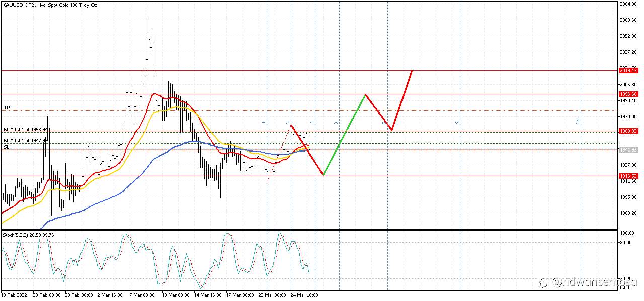Select the green upward projection trend line
This screenshot has width=644, height=301.
344,134
